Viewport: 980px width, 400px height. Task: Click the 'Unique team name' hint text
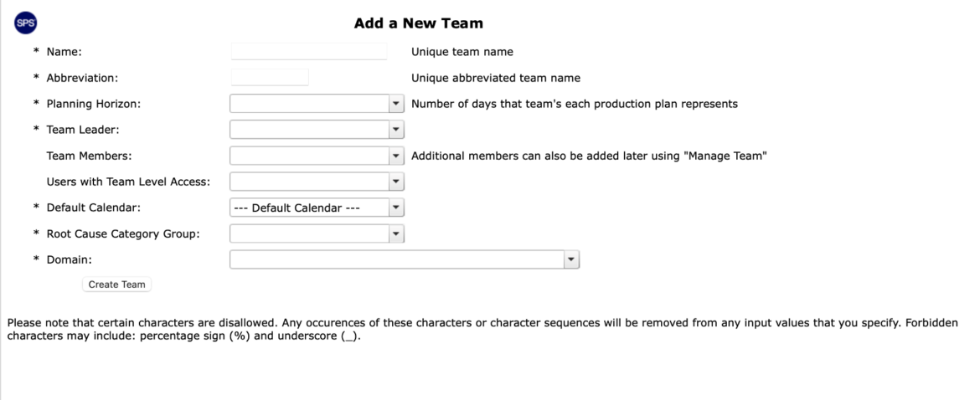pos(462,52)
